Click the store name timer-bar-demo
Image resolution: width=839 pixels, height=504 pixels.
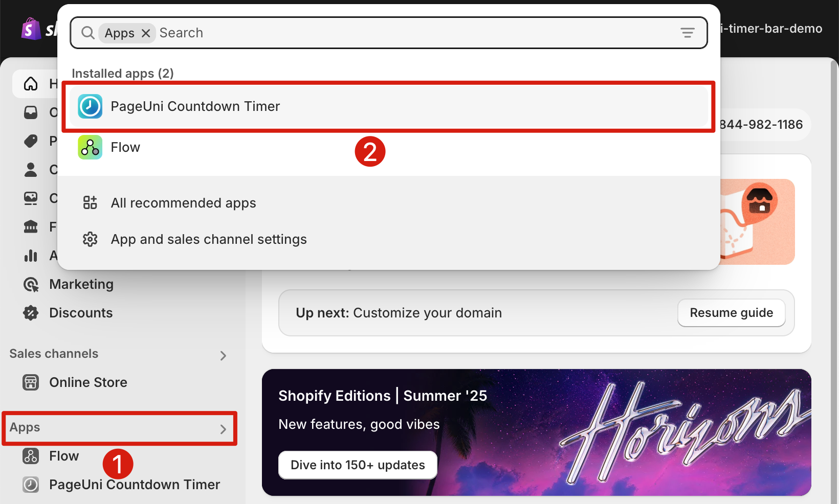[771, 29]
